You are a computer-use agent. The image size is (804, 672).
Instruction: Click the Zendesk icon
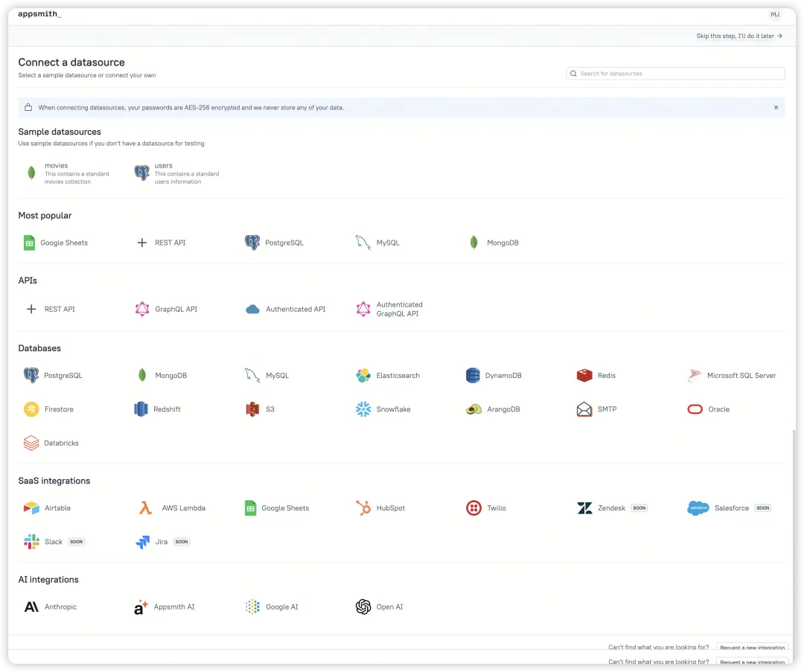coord(584,508)
